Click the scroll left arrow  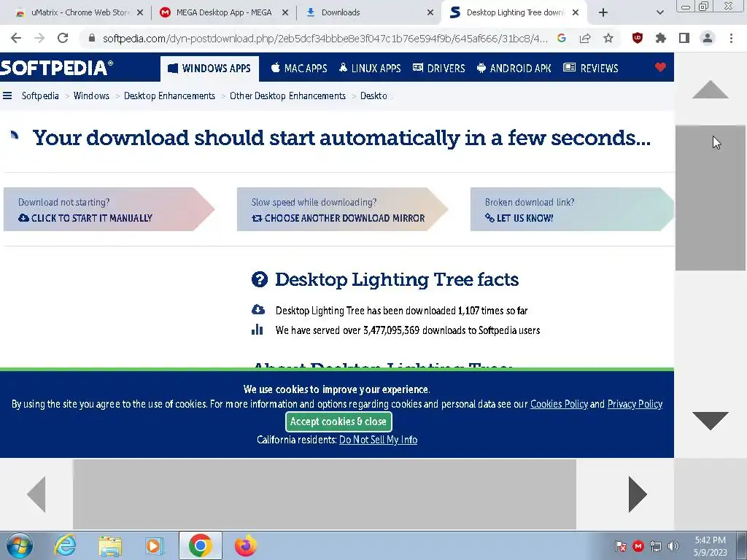(x=36, y=494)
